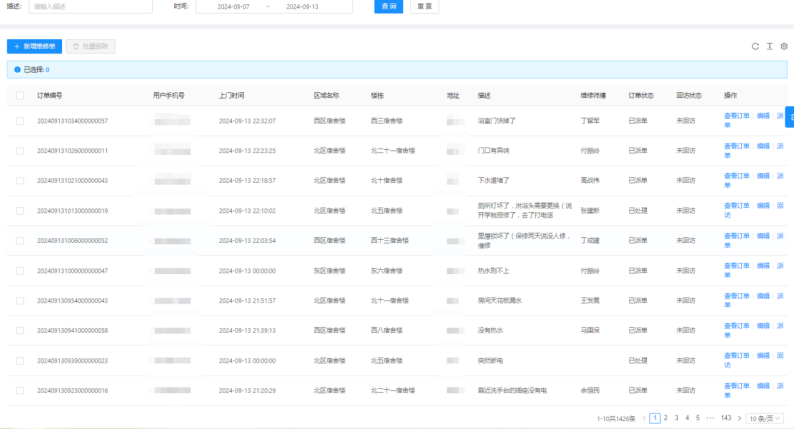Click the 订单状态 column header
Screen dimensions: 794x429
[x=641, y=96]
